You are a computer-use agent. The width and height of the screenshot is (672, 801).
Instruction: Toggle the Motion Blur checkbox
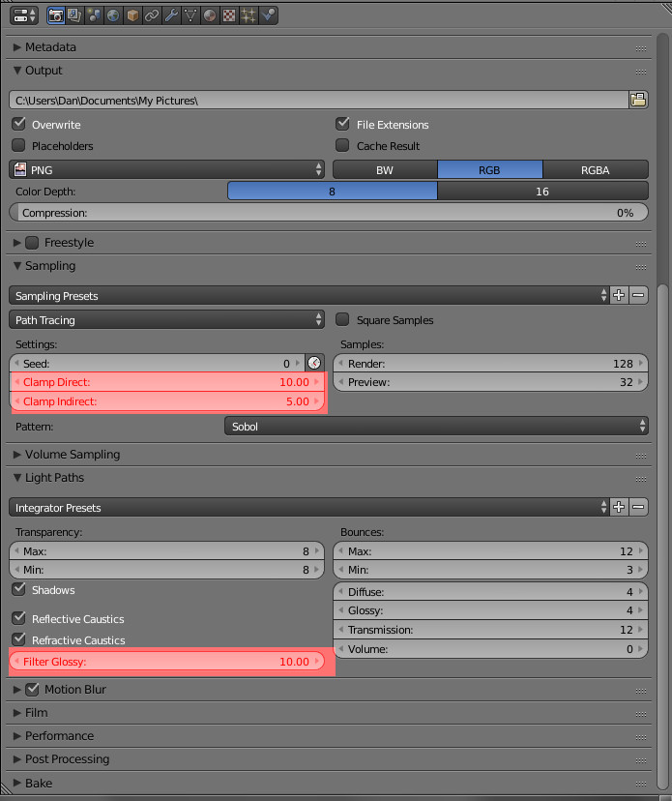(x=32, y=690)
